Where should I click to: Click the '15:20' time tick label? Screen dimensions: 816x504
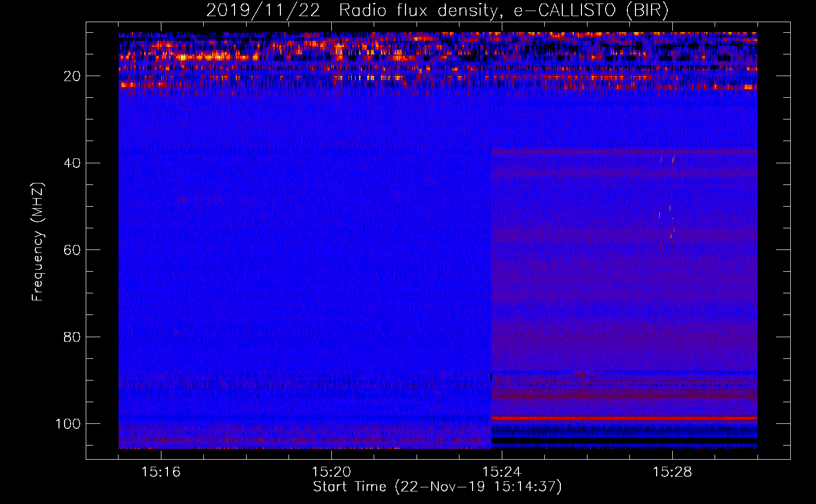pos(331,472)
